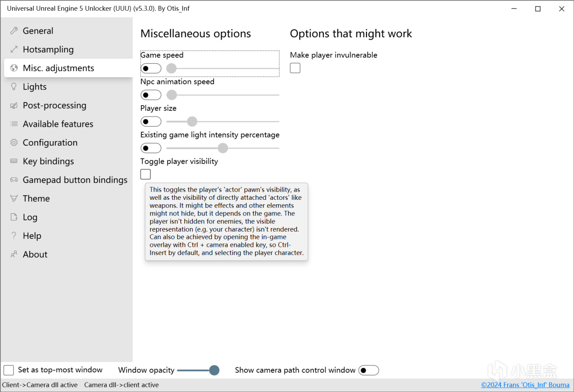Click the Universal Unreal Engine 5 Unlocker title
Viewport: 574px width, 392px height.
pos(98,9)
